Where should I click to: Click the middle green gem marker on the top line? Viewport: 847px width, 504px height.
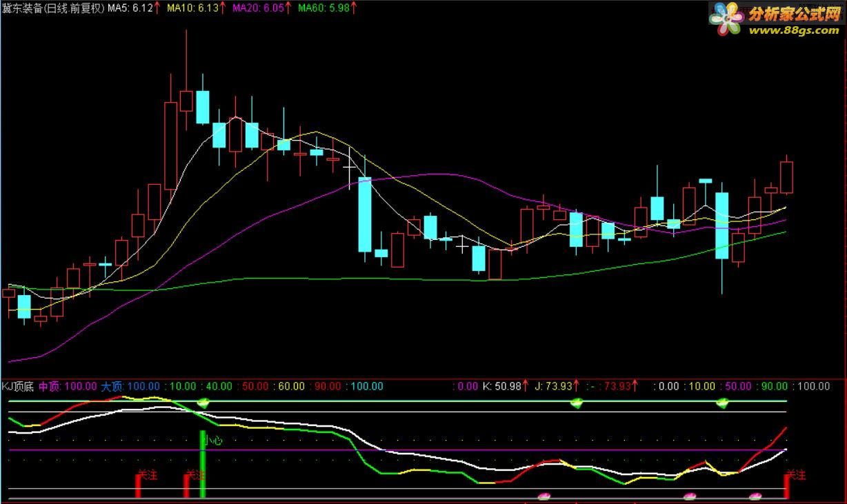(x=577, y=403)
